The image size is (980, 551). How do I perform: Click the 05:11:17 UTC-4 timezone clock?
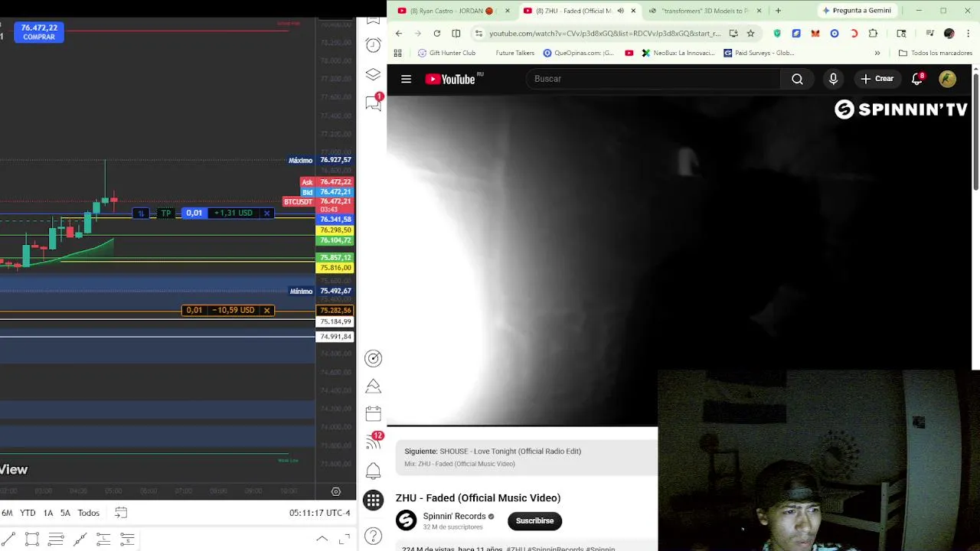click(319, 513)
